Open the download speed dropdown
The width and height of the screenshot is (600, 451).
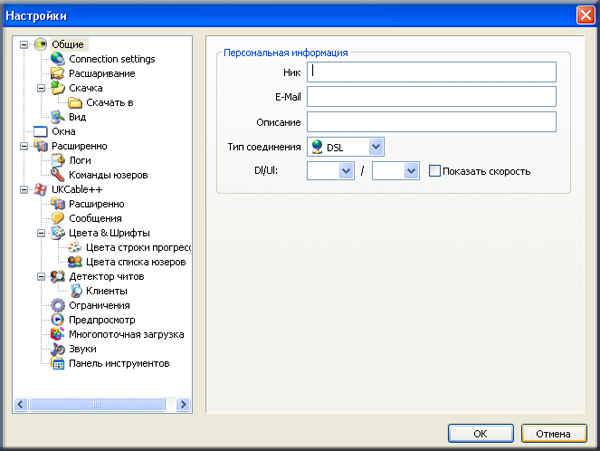[346, 171]
